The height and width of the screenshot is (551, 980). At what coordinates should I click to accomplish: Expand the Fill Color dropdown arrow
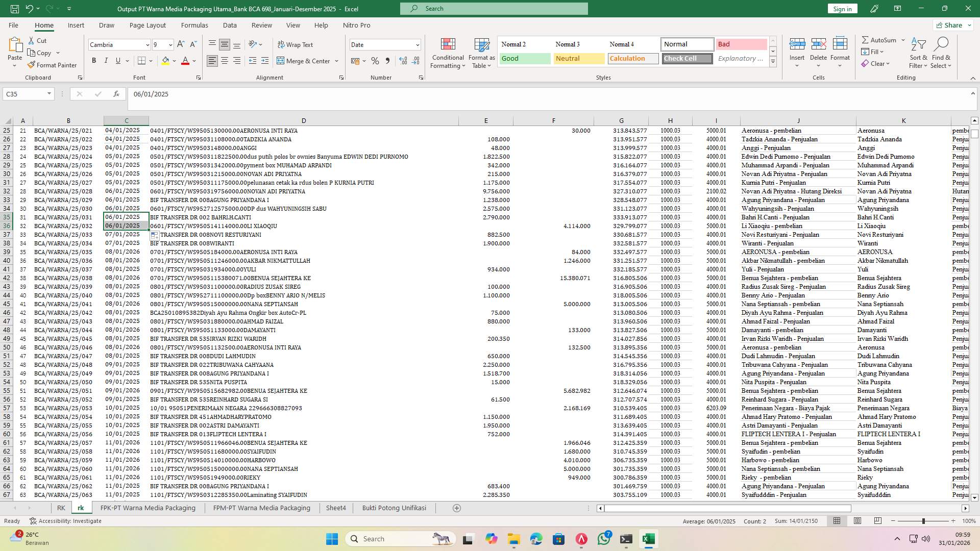(x=174, y=61)
